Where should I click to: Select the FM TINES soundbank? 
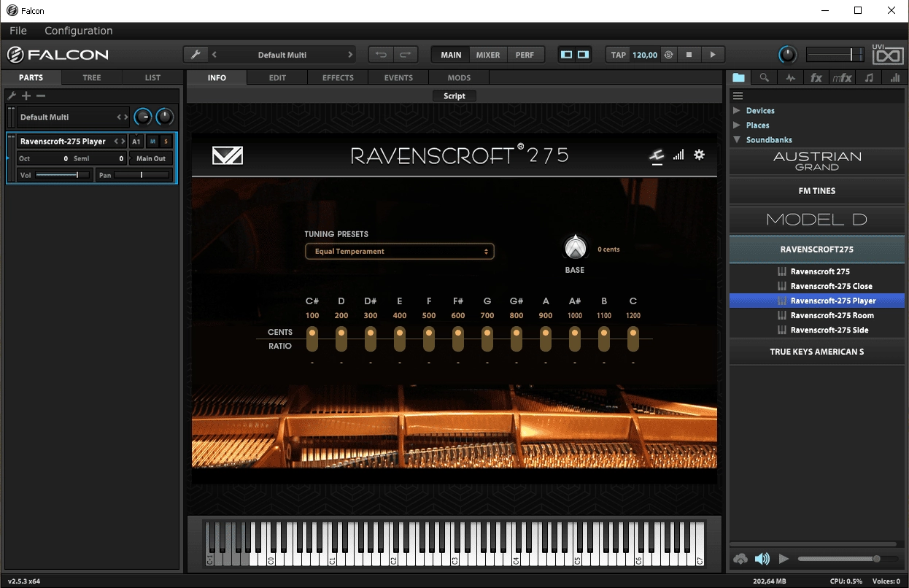click(x=817, y=190)
